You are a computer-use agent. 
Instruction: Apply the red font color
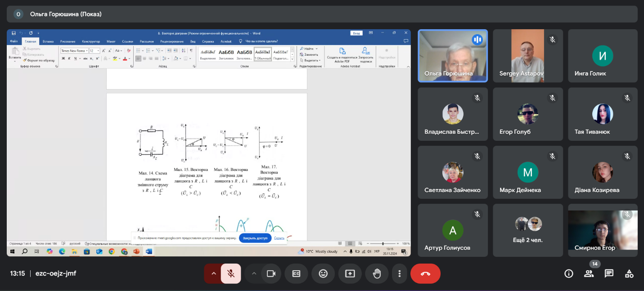125,58
